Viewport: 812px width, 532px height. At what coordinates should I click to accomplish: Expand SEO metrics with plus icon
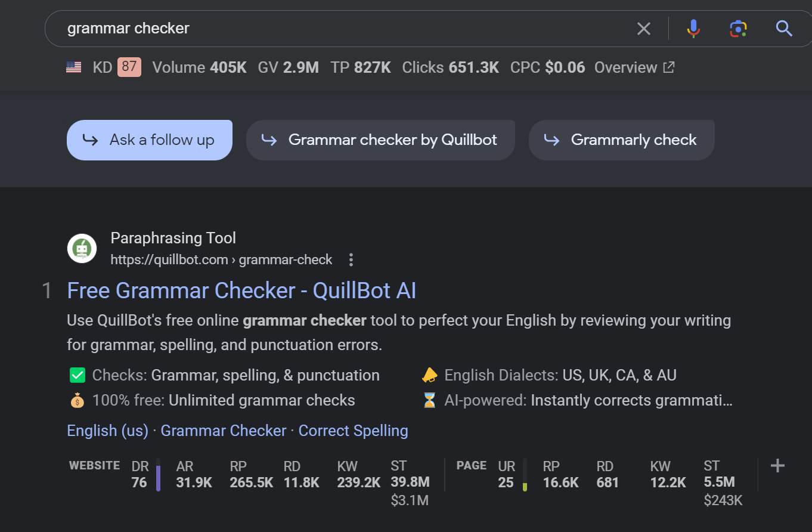pos(777,466)
